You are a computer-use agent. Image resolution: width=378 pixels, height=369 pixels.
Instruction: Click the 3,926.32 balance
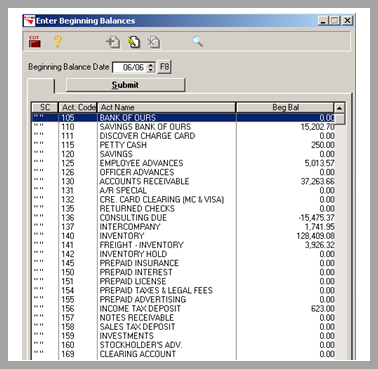[x=319, y=245]
